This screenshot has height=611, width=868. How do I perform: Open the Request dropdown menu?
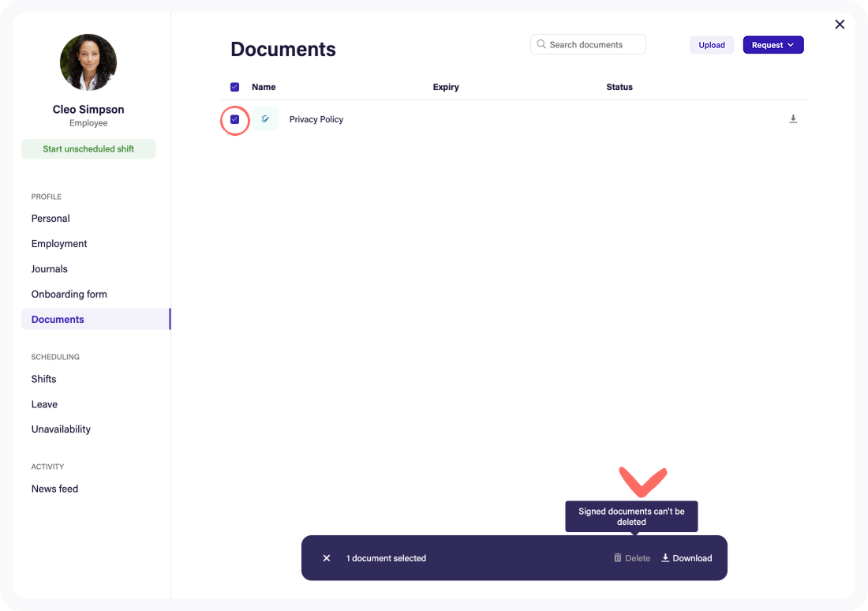(773, 44)
